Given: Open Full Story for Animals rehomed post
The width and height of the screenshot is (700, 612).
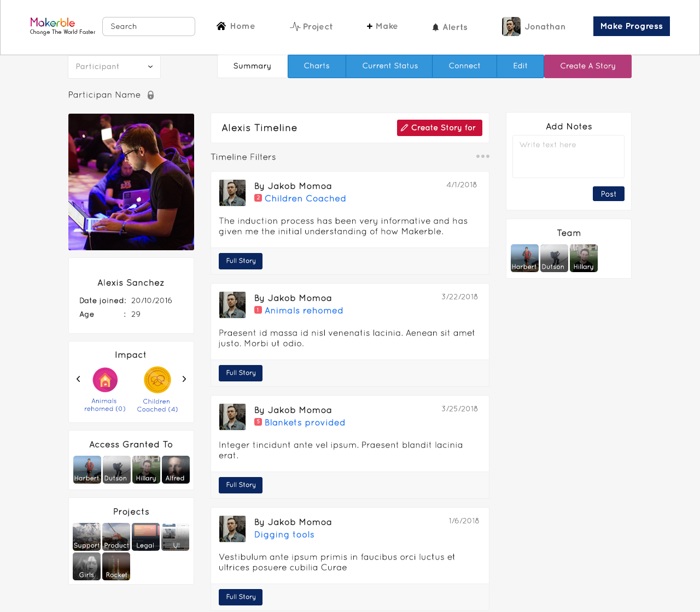Looking at the screenshot, I should tap(241, 373).
